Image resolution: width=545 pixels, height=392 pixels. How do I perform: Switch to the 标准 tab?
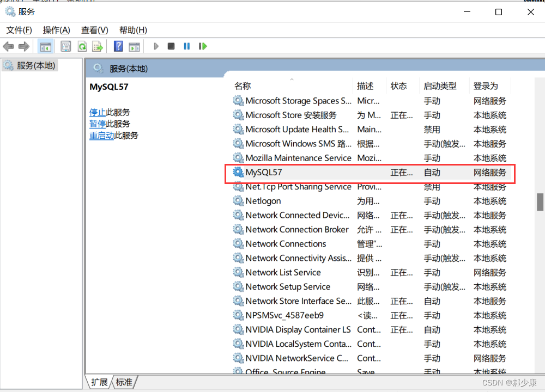[x=124, y=382]
